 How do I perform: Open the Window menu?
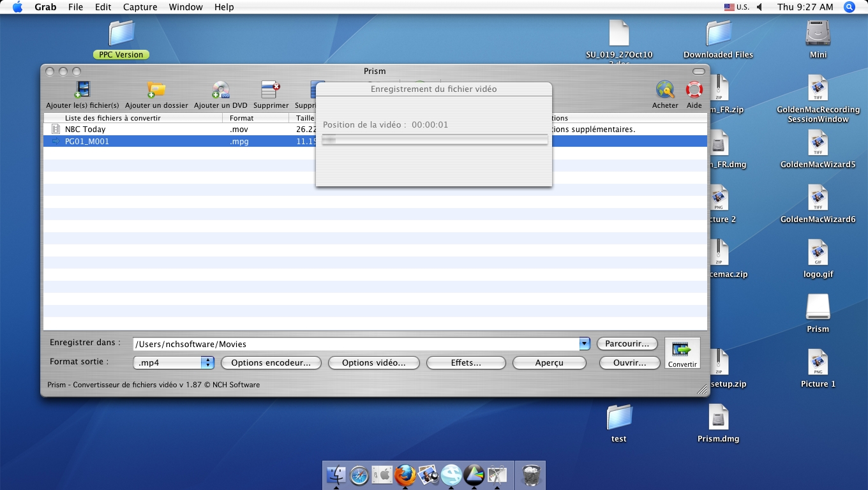pos(186,7)
